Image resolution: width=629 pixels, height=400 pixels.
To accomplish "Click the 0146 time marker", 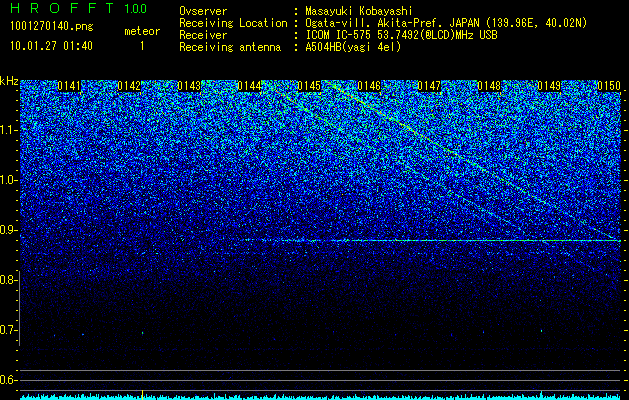I will coord(369,86).
